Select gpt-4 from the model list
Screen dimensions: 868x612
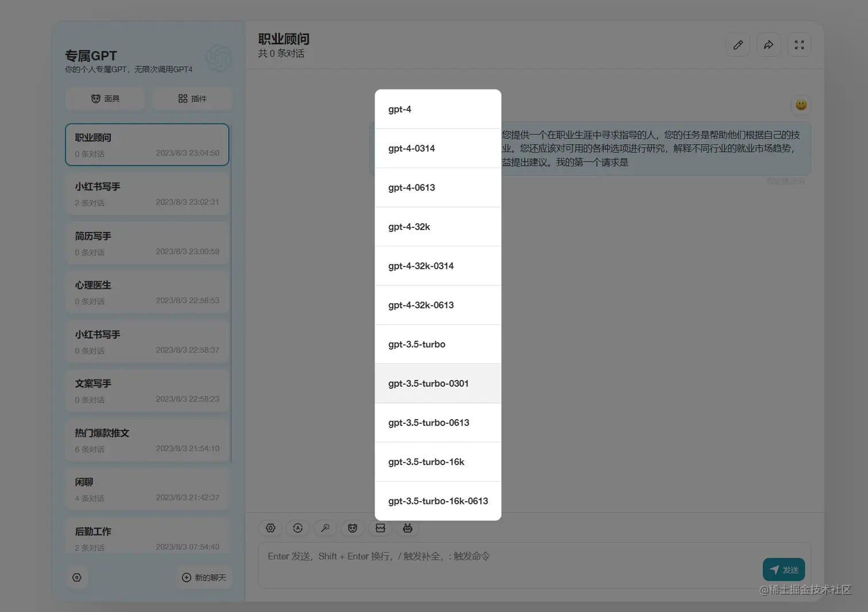point(437,109)
